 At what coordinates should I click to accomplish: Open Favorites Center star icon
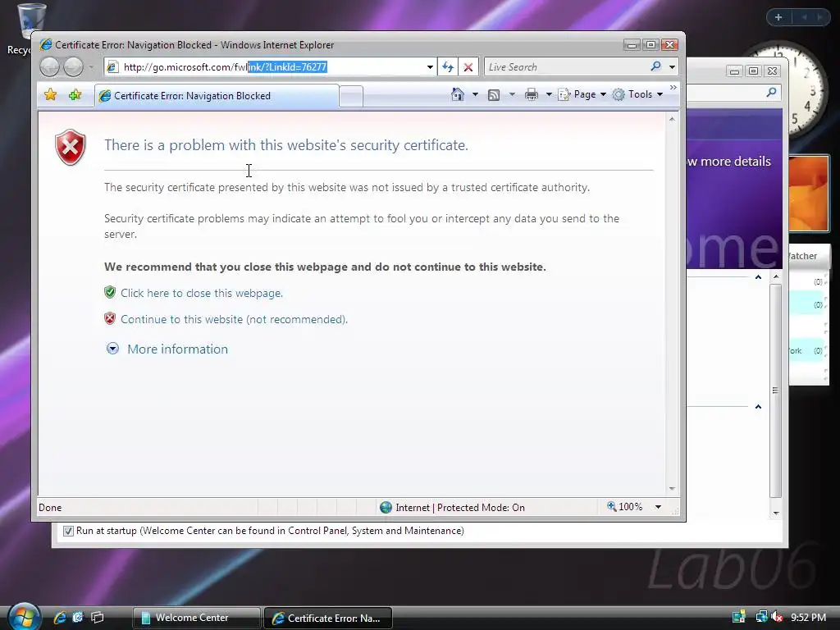(x=50, y=95)
